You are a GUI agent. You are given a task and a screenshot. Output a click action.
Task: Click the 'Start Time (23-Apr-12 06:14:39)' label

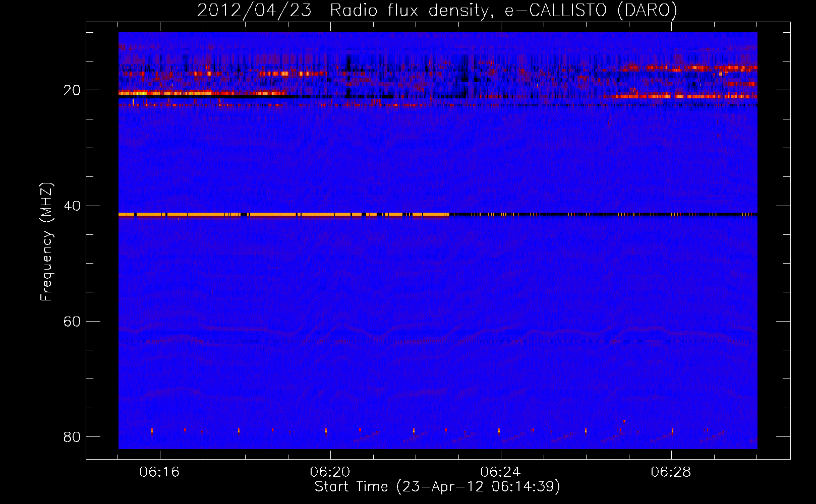point(437,487)
